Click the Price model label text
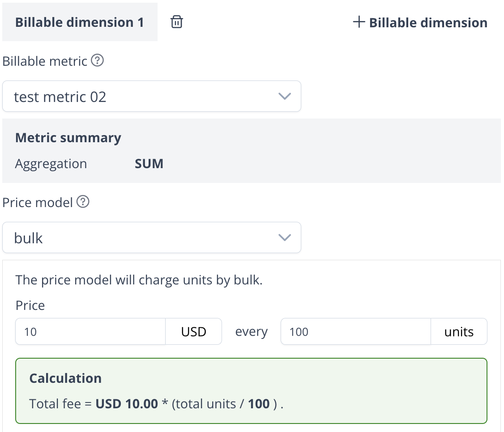504x432 pixels. pos(38,203)
